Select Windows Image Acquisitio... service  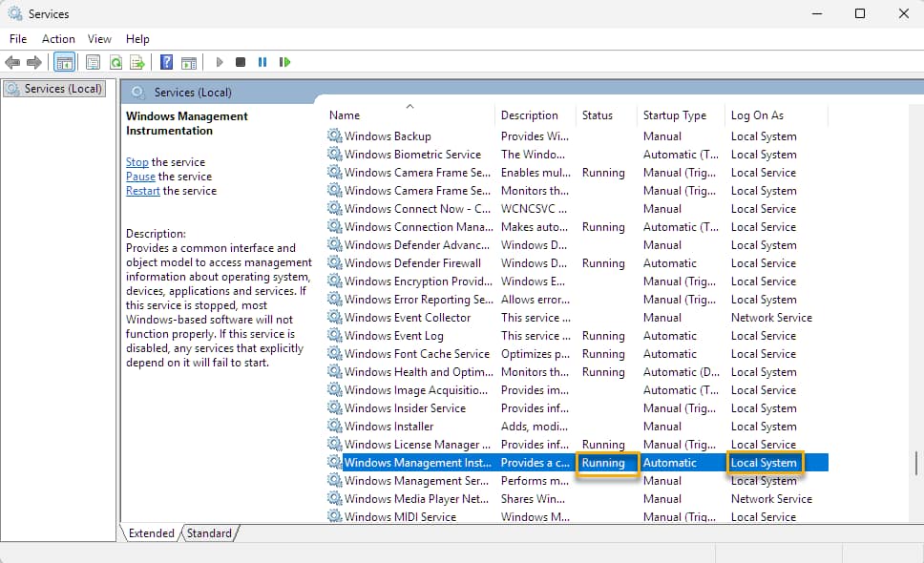pos(577,390)
